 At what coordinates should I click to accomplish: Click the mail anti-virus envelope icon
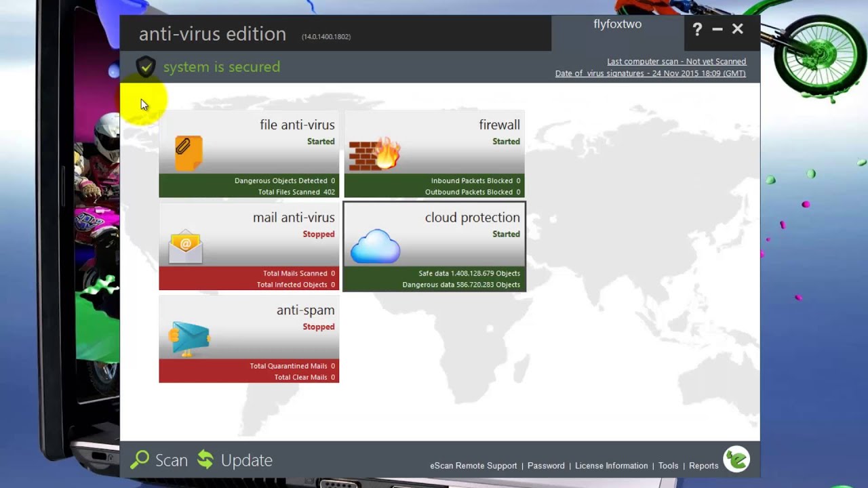tap(186, 247)
